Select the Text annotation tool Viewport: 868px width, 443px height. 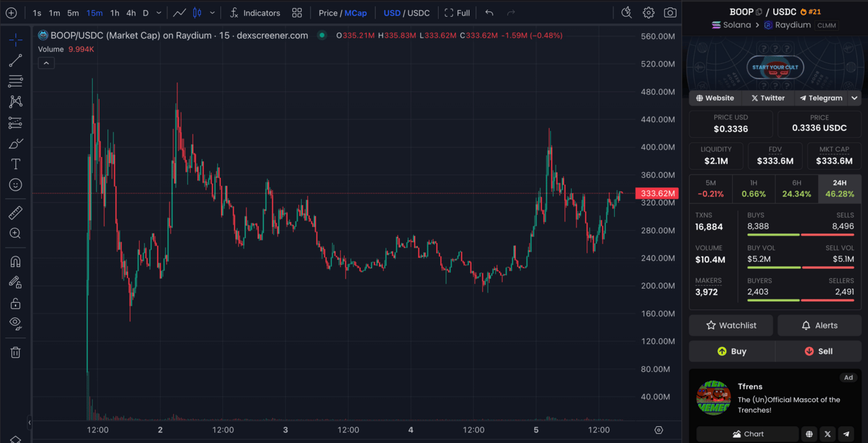15,164
